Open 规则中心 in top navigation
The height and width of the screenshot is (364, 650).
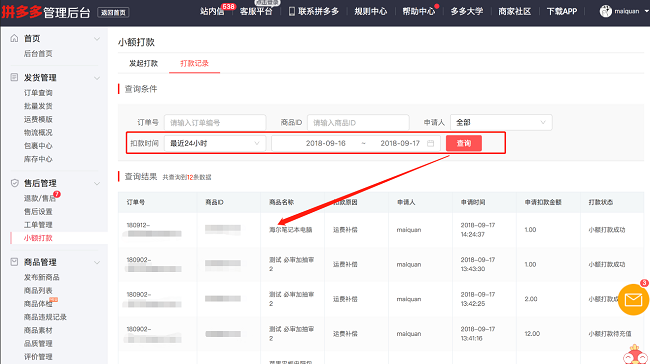tap(371, 11)
